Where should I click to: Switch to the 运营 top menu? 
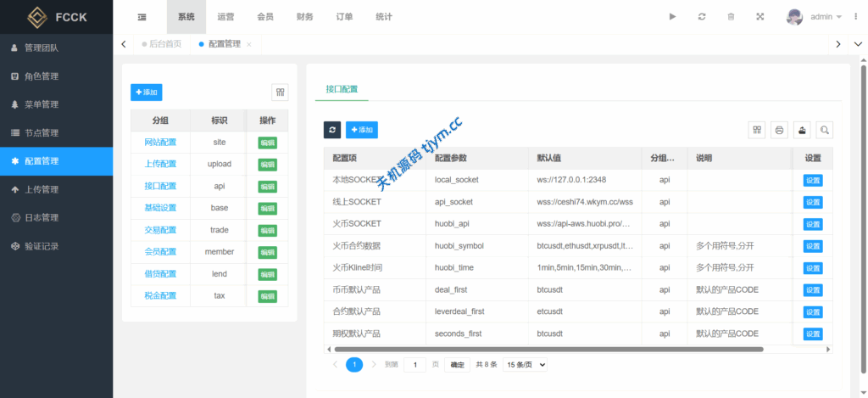coord(225,17)
